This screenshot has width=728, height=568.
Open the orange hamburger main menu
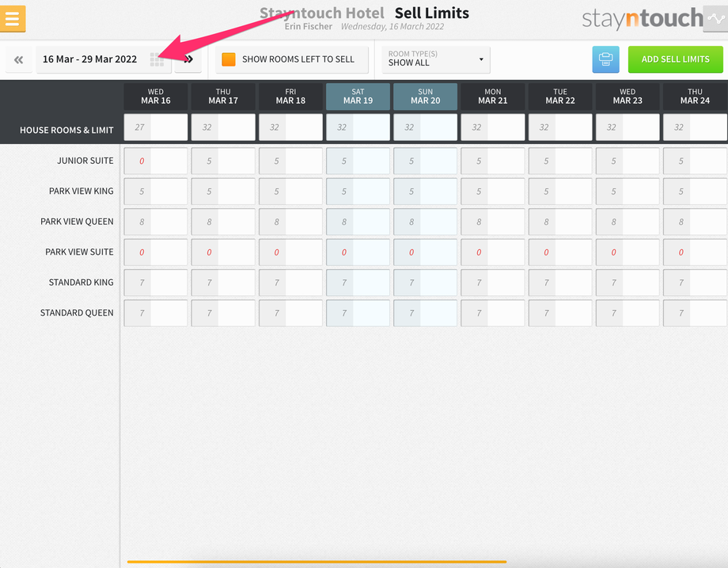click(x=13, y=18)
